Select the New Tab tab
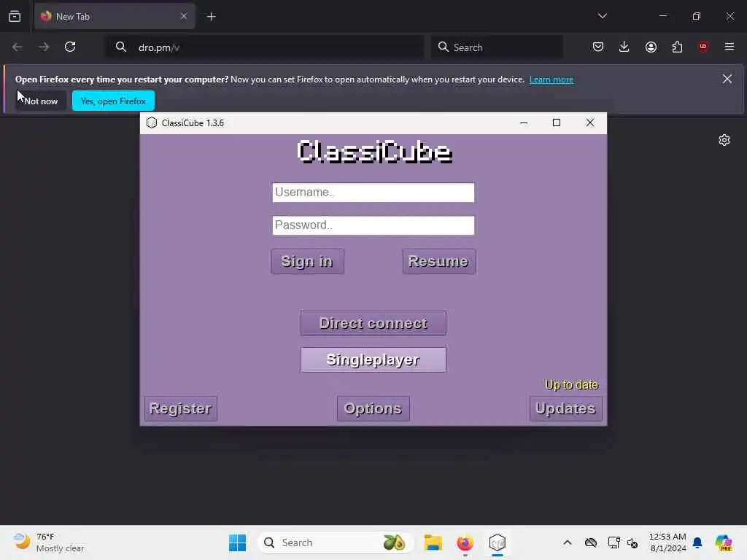 pos(115,17)
